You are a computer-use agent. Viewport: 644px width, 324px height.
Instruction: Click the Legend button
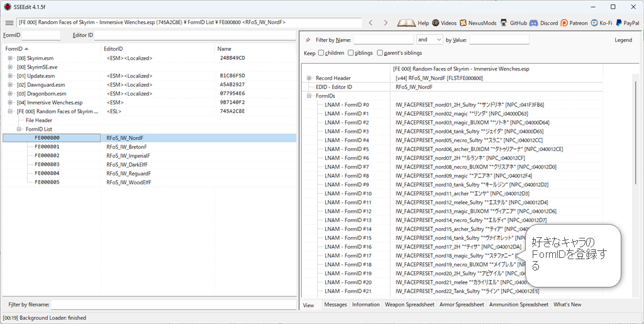coord(623,40)
